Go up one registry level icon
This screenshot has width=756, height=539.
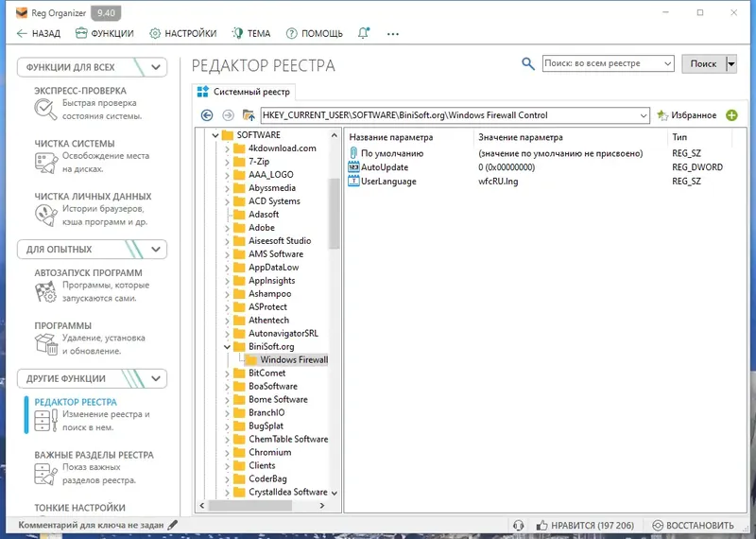[249, 115]
